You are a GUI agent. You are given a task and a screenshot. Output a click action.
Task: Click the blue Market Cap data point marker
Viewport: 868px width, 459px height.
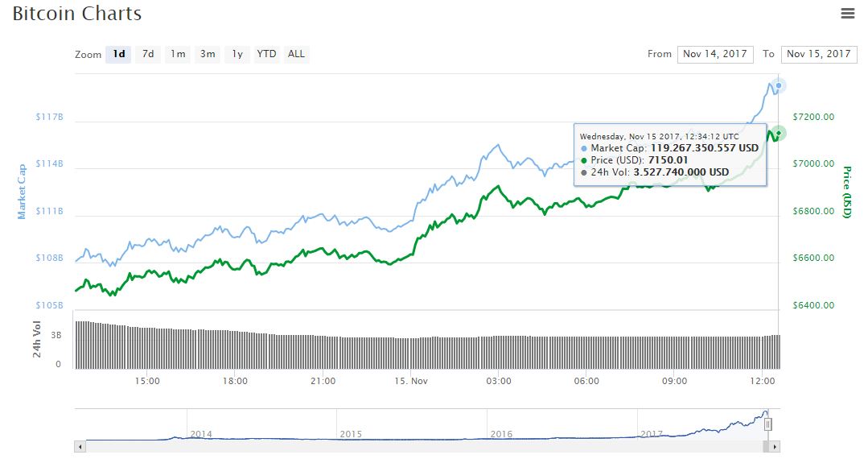coord(779,85)
